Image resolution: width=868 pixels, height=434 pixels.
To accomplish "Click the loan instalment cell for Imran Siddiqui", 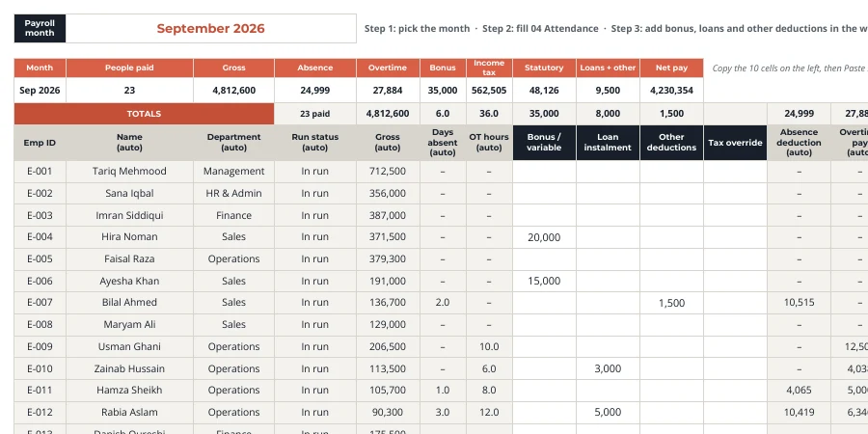I will (608, 215).
